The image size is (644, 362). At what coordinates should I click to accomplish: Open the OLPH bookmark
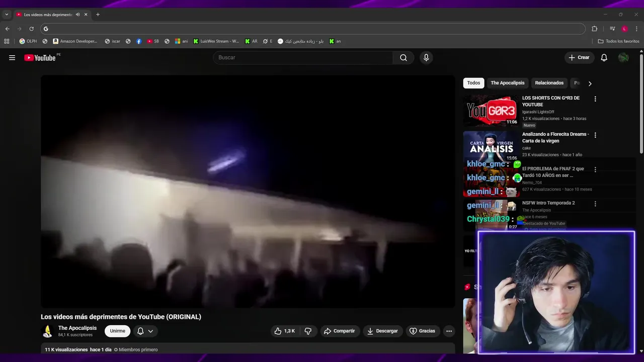[28, 41]
